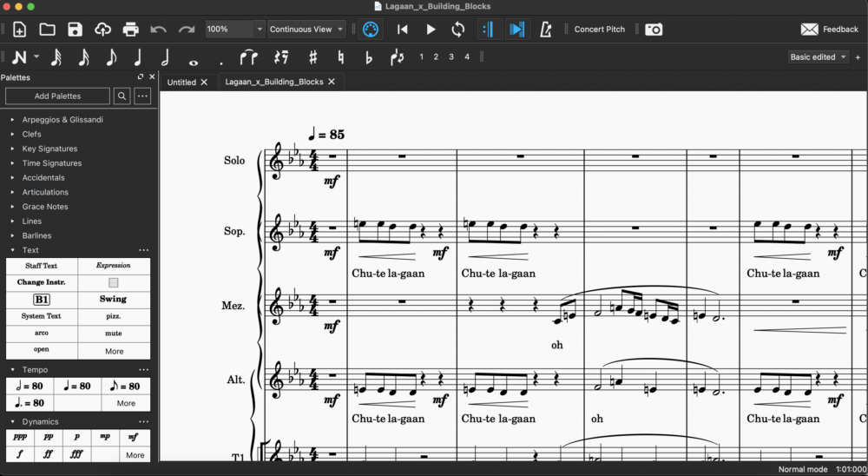The height and width of the screenshot is (476, 868).
Task: Click the flat accidental icon
Action: [x=369, y=57]
